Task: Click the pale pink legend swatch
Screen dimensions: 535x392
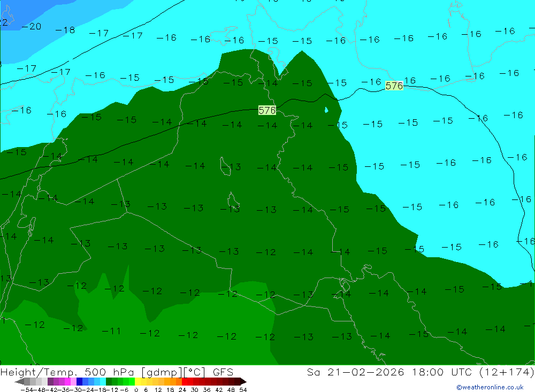Action: pos(74,382)
